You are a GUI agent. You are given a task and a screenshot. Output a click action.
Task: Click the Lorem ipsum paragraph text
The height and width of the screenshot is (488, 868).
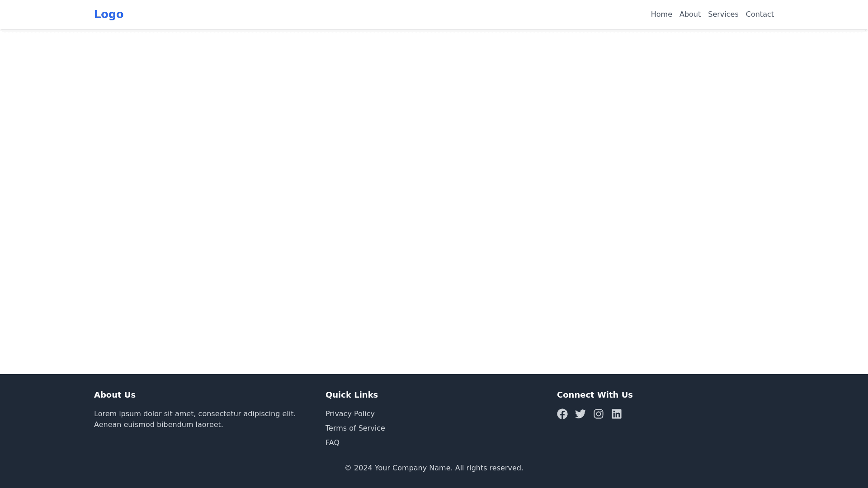(194, 414)
